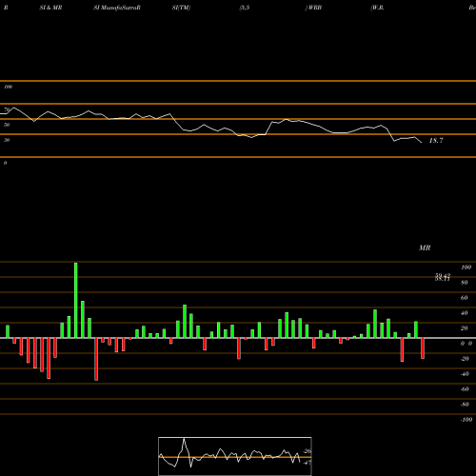Click the RSI axis label 0 on left
Screen dimensions: 476x476
click(x=5, y=163)
